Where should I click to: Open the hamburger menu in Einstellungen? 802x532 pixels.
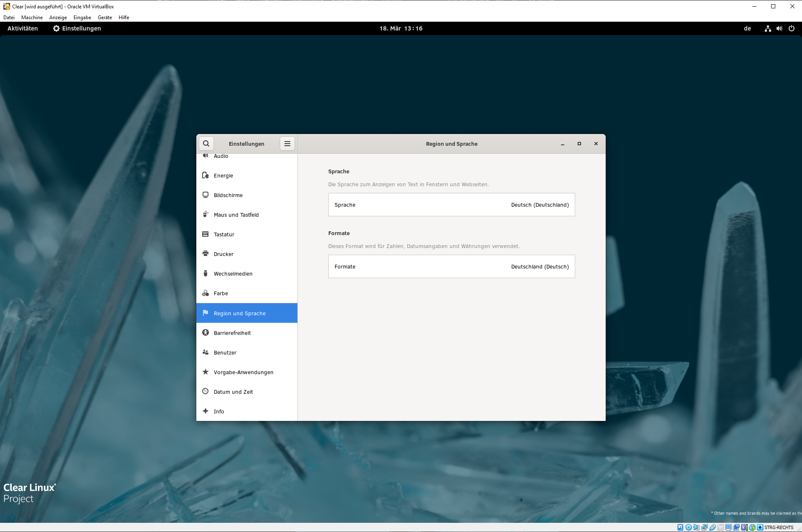point(287,144)
